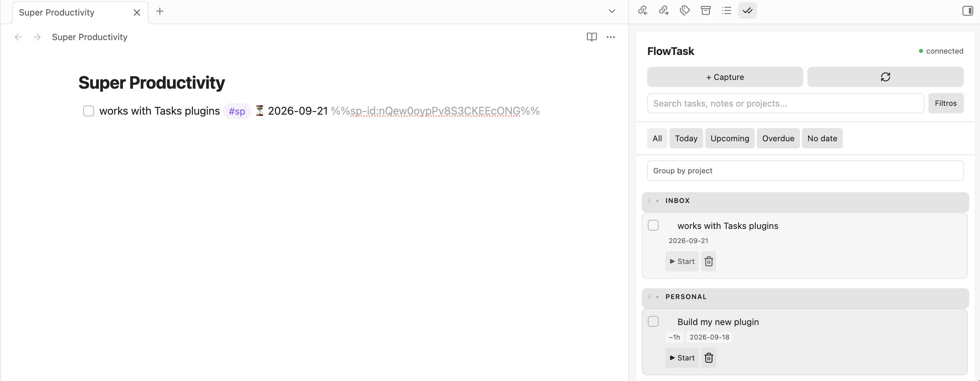Collapse the INBOX group

click(x=657, y=201)
